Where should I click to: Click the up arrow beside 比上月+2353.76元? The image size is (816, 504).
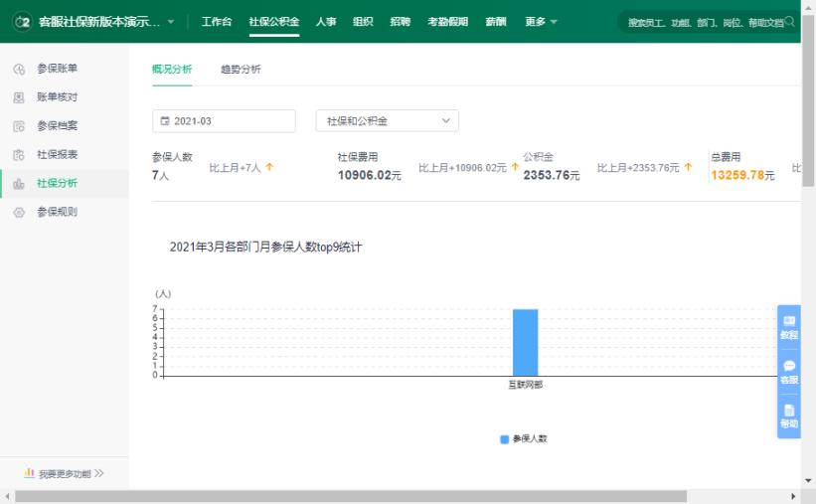coord(689,167)
